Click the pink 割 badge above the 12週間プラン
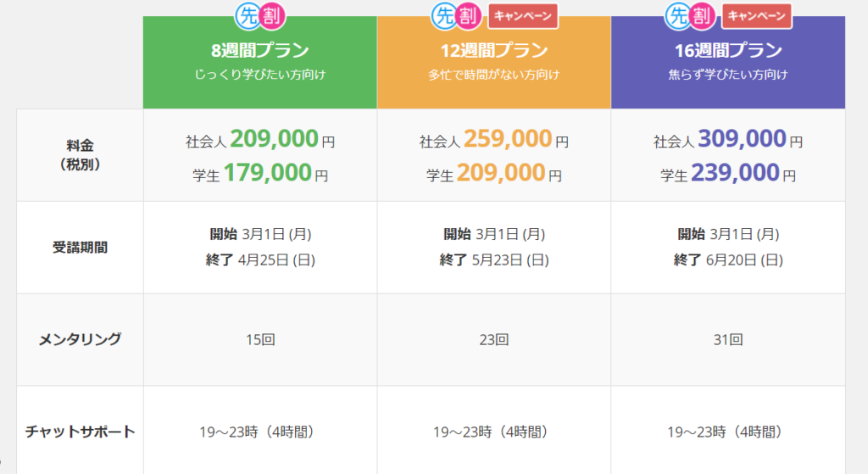The image size is (868, 474). (468, 16)
